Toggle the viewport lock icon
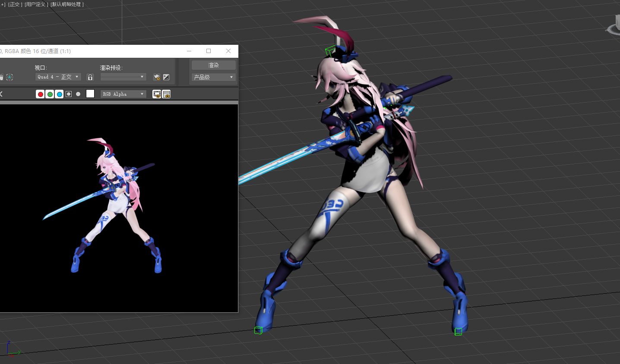 90,77
